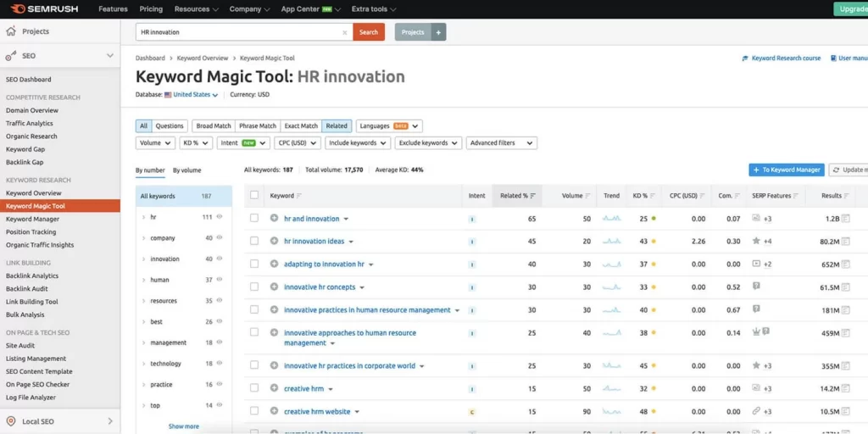This screenshot has width=868, height=434.
Task: Open the Volume filter dropdown
Action: click(x=155, y=142)
